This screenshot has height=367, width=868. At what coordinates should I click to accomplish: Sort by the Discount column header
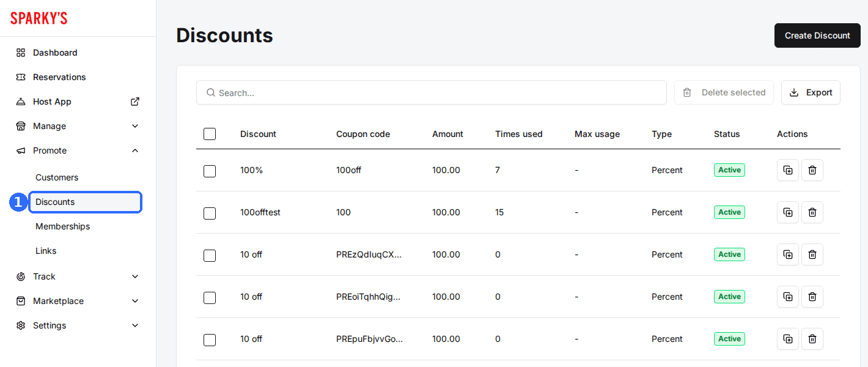pos(258,134)
